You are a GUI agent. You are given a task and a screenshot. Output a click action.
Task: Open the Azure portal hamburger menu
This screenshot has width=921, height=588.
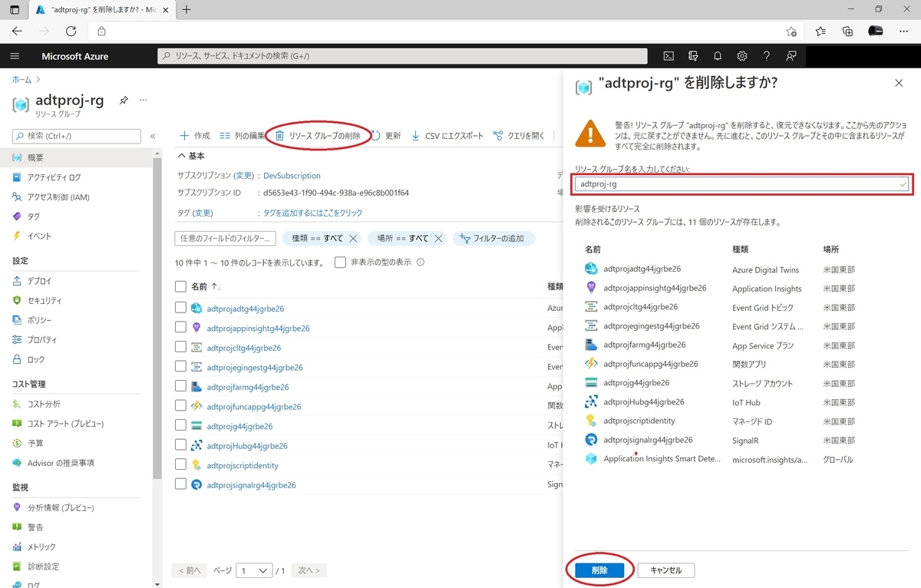[x=15, y=56]
